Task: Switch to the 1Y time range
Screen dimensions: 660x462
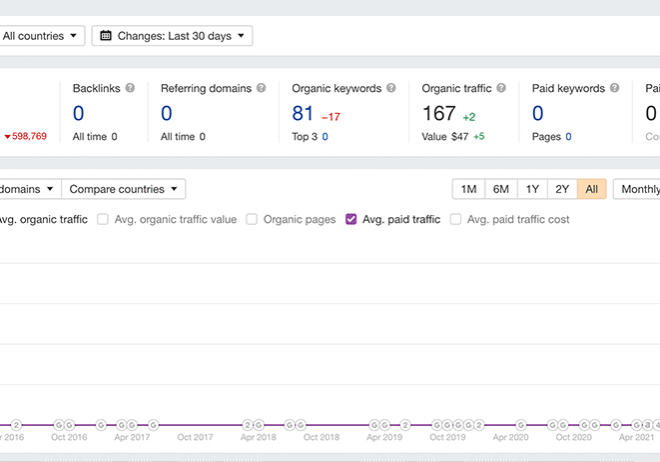Action: (x=532, y=189)
